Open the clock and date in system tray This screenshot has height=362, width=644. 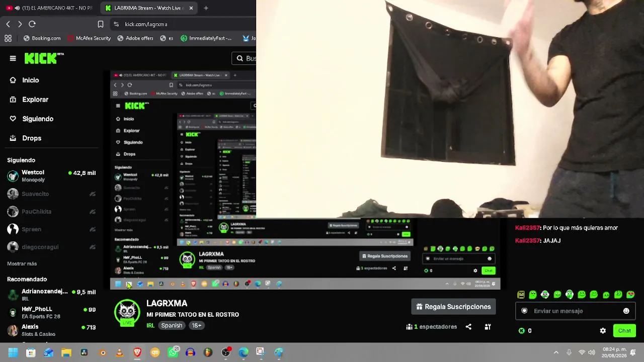615,352
